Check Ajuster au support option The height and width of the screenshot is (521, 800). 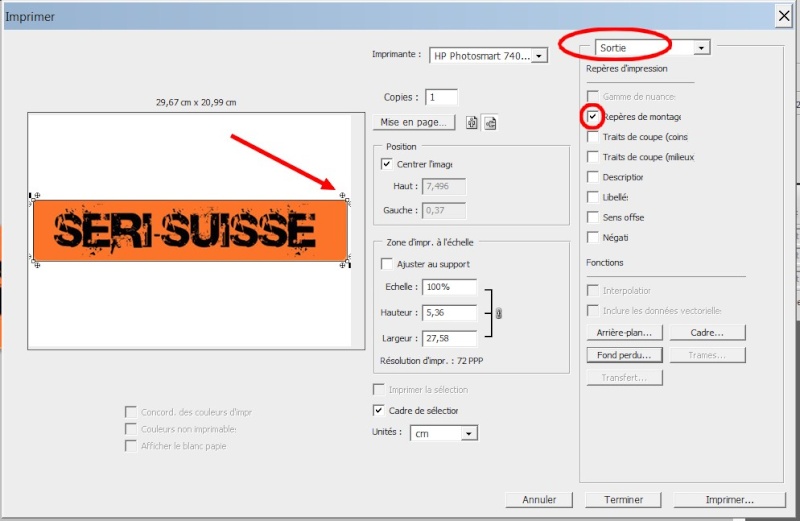[x=386, y=264]
